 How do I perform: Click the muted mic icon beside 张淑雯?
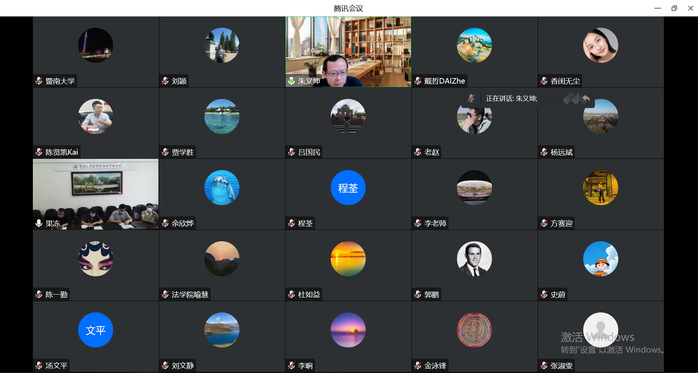click(544, 366)
